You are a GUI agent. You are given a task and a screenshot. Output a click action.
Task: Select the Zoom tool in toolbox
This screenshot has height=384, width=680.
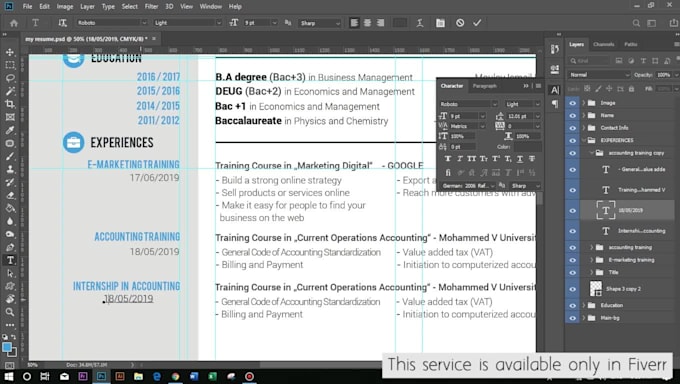[x=10, y=312]
